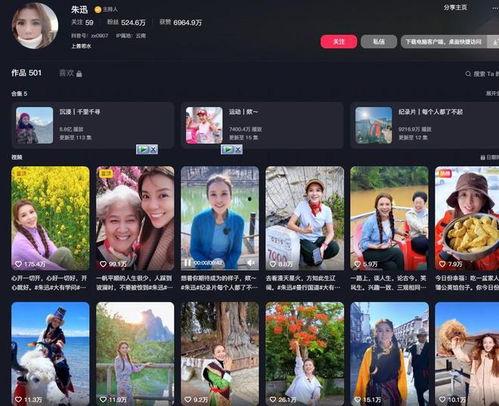Viewport: 499px width, 406px height.
Task: Click the playback time on the blue sweater video
Action: [208, 263]
